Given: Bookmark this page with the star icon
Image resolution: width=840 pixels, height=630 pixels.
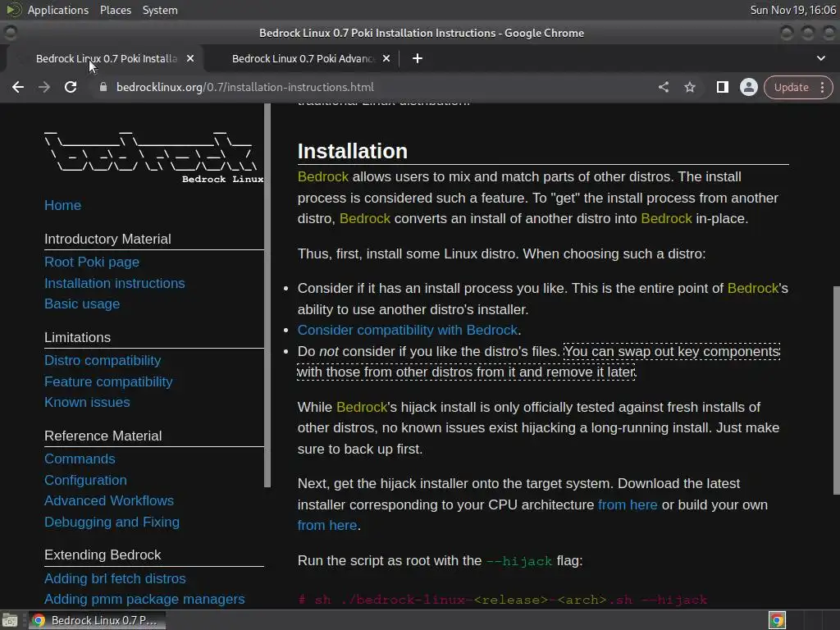Looking at the screenshot, I should (689, 87).
